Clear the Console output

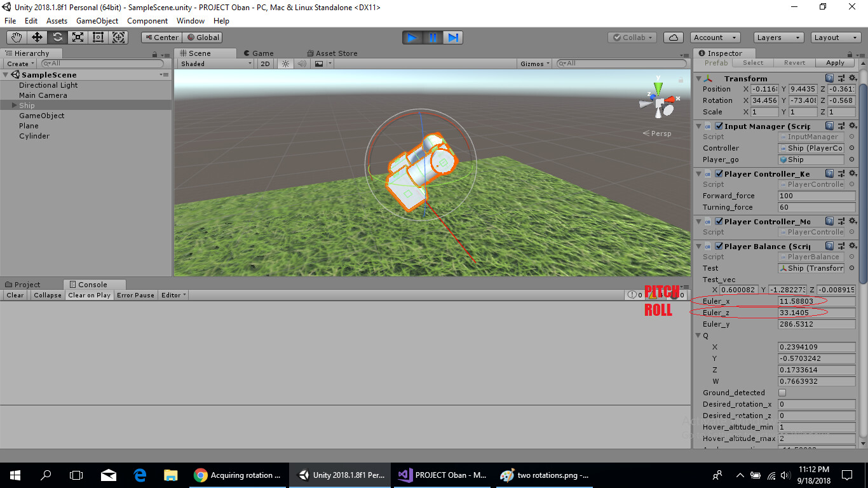(14, 295)
